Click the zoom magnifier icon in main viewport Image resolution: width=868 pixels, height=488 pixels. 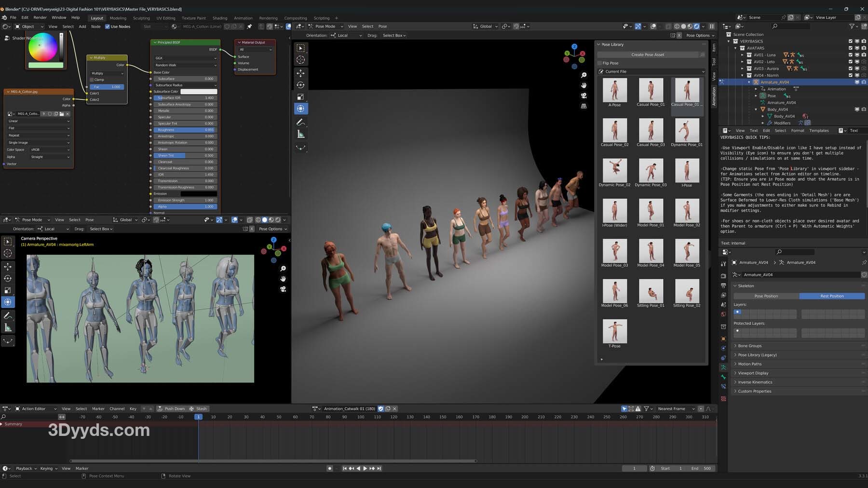point(583,75)
